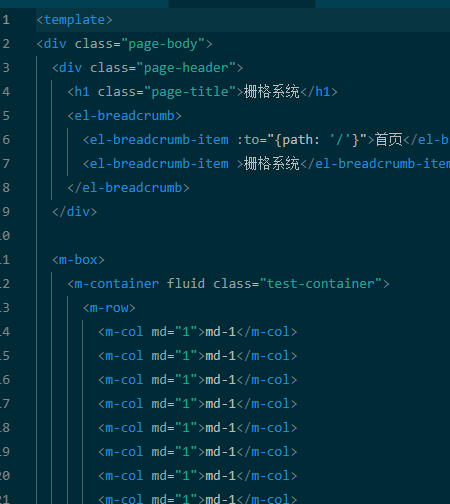Viewport: 450px width, 504px height.
Task: Click the "test-container" class value
Action: [320, 284]
